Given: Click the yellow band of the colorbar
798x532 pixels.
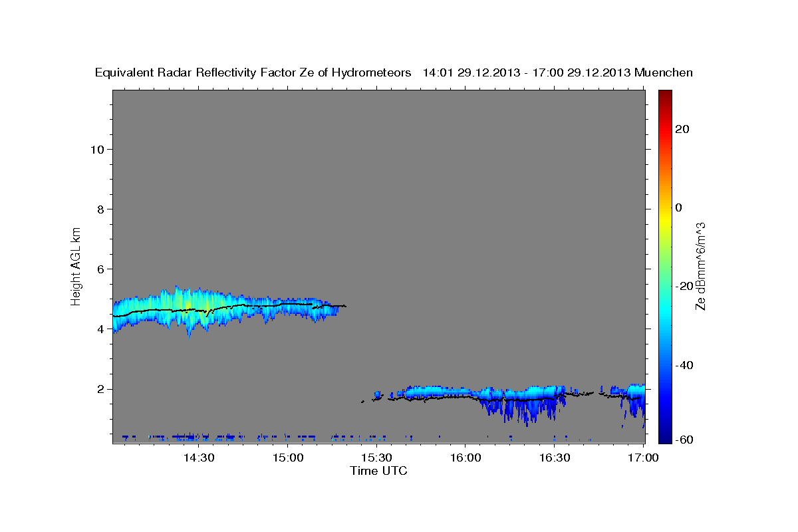Looking at the screenshot, I should pos(665,219).
